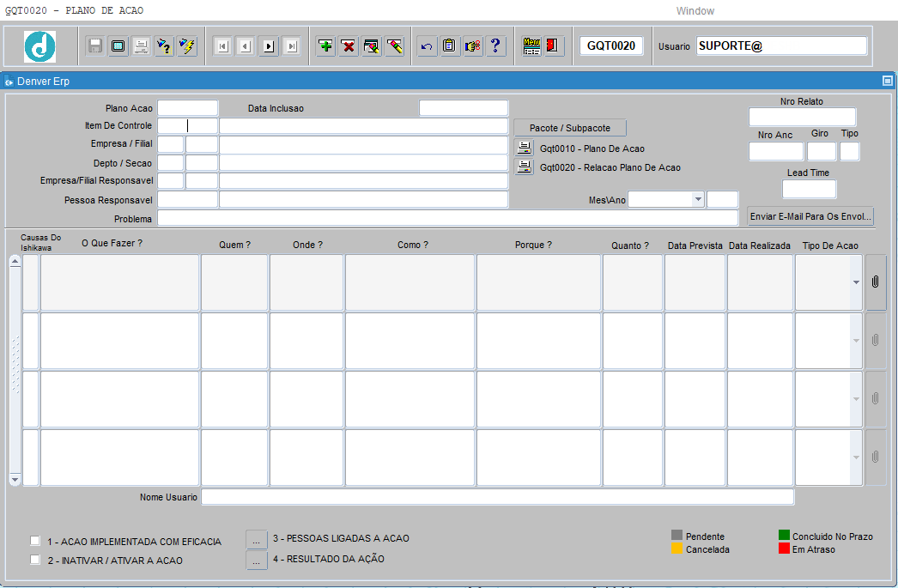The image size is (898, 588).
Task: Click the green Concluido No Prazo swatch
Action: [x=784, y=536]
